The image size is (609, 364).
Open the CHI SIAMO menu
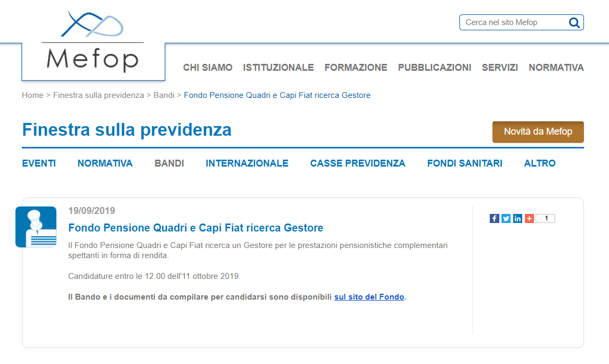point(208,68)
